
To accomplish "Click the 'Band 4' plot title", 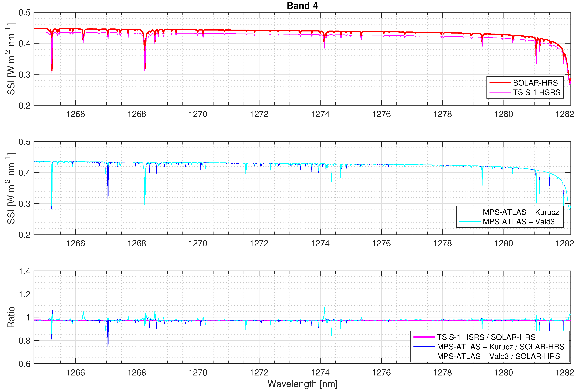I will [302, 6].
